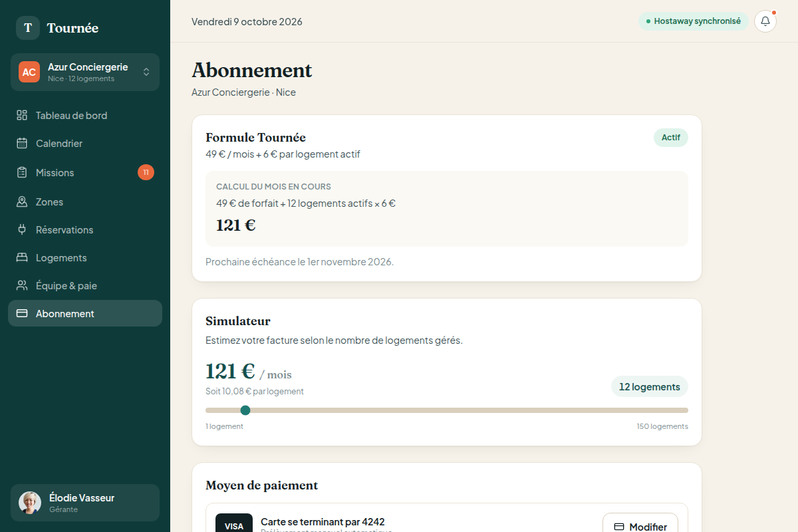798x532 pixels.
Task: Click the AC organization avatar
Action: (29, 72)
